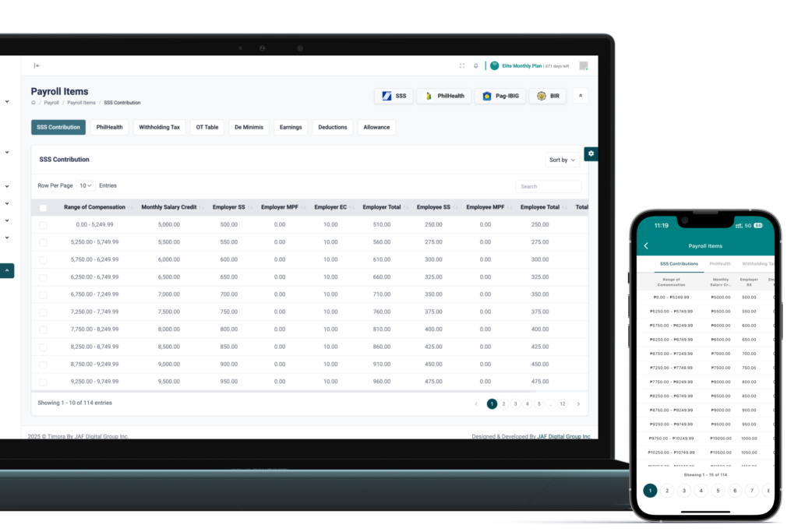Viewport: 798px width, 532px height.
Task: Open the teal settings gear on the right edge
Action: [591, 153]
